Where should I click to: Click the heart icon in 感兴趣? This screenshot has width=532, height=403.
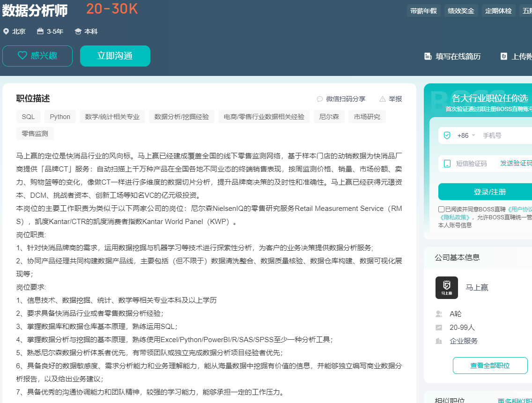click(22, 56)
